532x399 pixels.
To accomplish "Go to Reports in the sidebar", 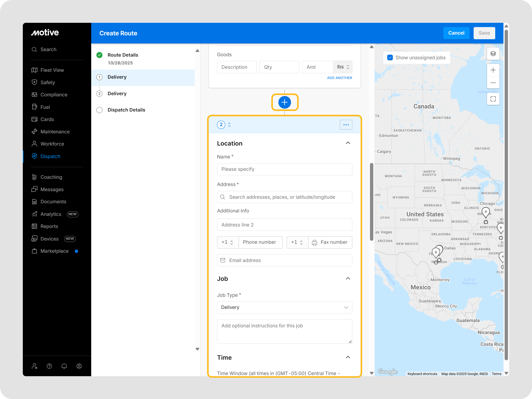I will [x=49, y=226].
